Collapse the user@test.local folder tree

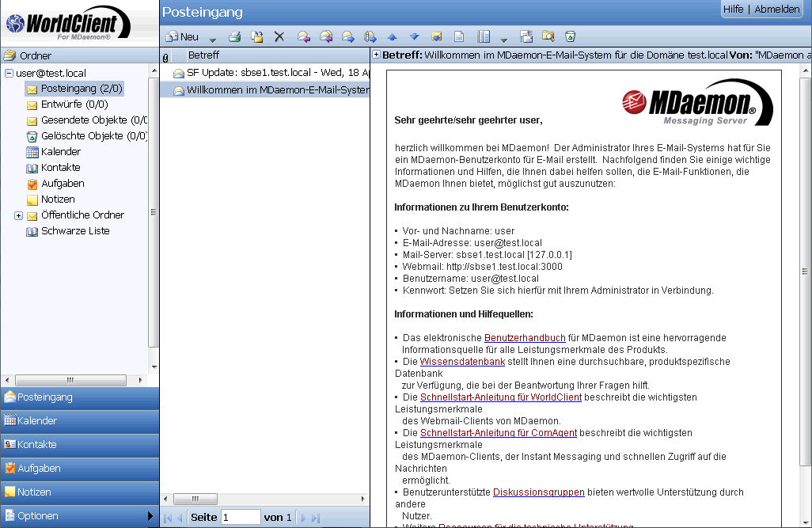[9, 73]
